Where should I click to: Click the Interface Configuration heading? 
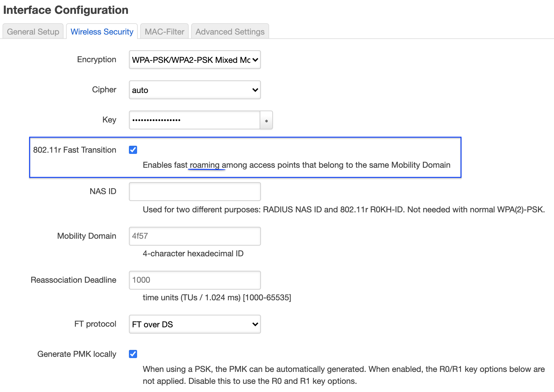[x=66, y=10]
